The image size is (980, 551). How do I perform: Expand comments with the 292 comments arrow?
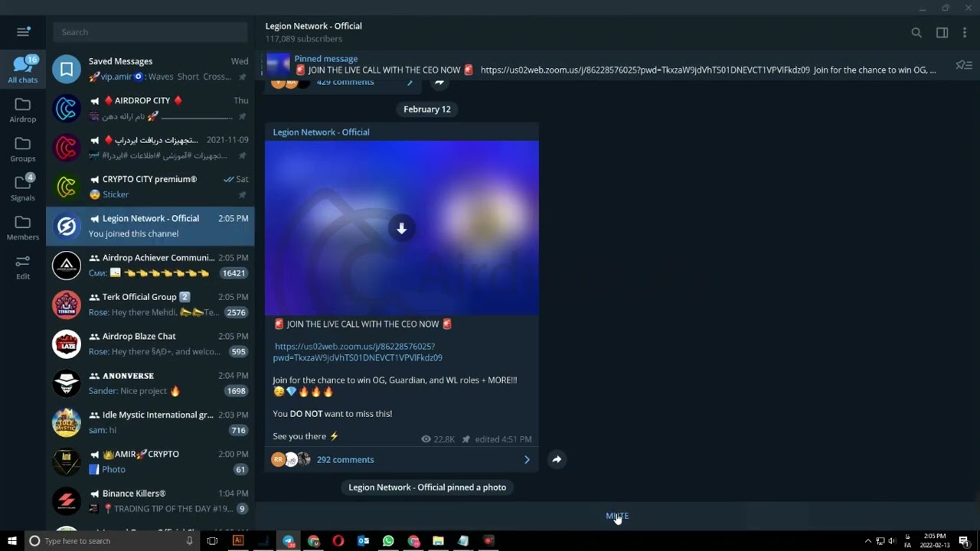click(527, 460)
